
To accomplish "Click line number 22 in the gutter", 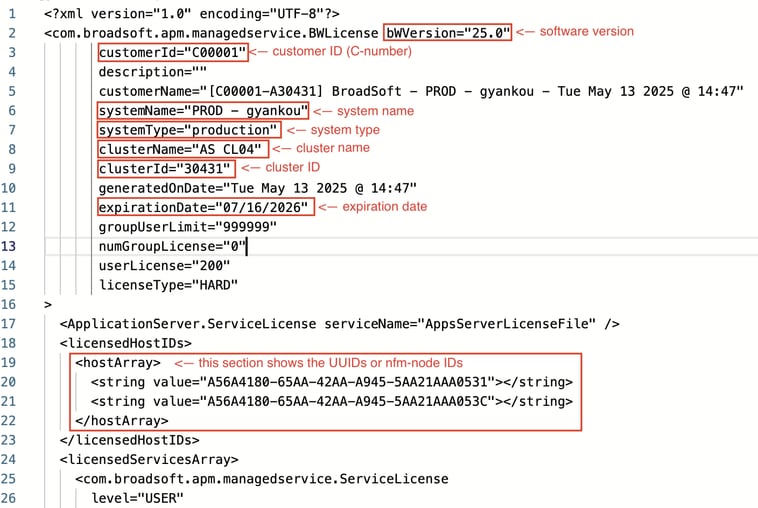I will [8, 421].
